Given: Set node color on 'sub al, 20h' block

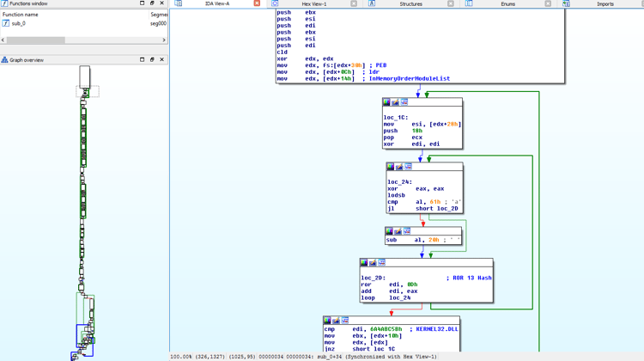Looking at the screenshot, I should pyautogui.click(x=389, y=231).
